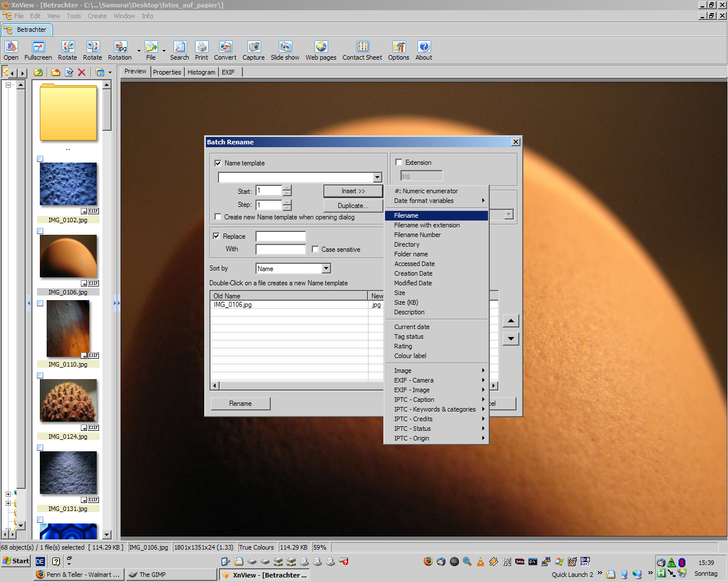Open the Search tool
The width and height of the screenshot is (728, 582).
pos(180,50)
